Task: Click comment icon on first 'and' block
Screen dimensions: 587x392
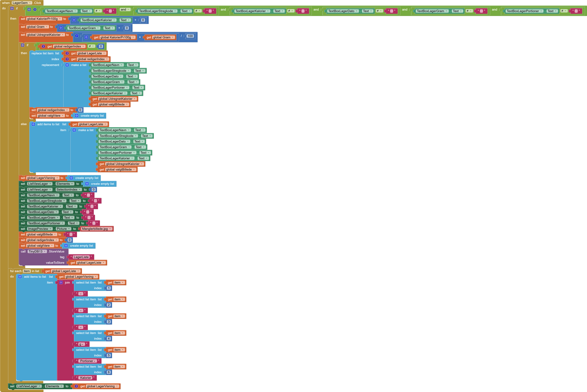Action: pyautogui.click(x=35, y=9)
